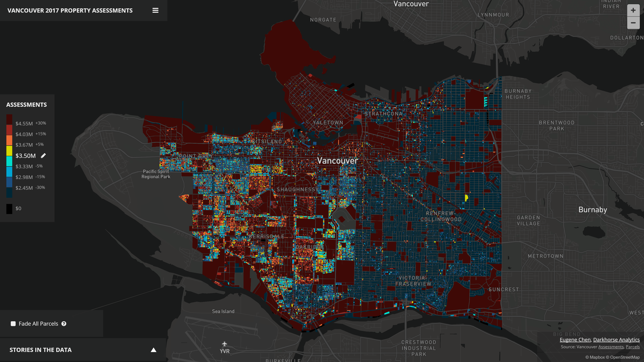This screenshot has height=362, width=644.
Task: Select the dark blue -30% legend swatch
Action: click(9, 182)
